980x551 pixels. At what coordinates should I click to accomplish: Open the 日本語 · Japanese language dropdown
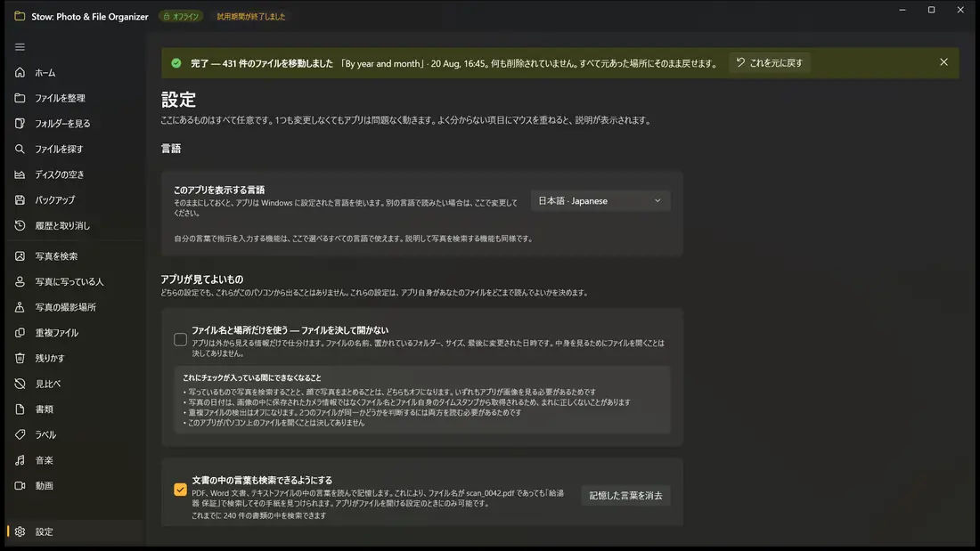click(x=600, y=200)
